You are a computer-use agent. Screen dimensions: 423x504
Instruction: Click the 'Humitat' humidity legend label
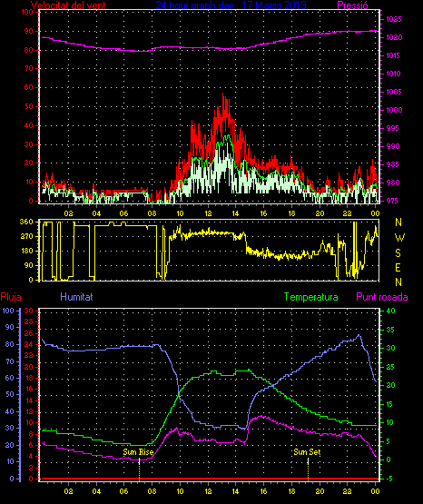[76, 297]
